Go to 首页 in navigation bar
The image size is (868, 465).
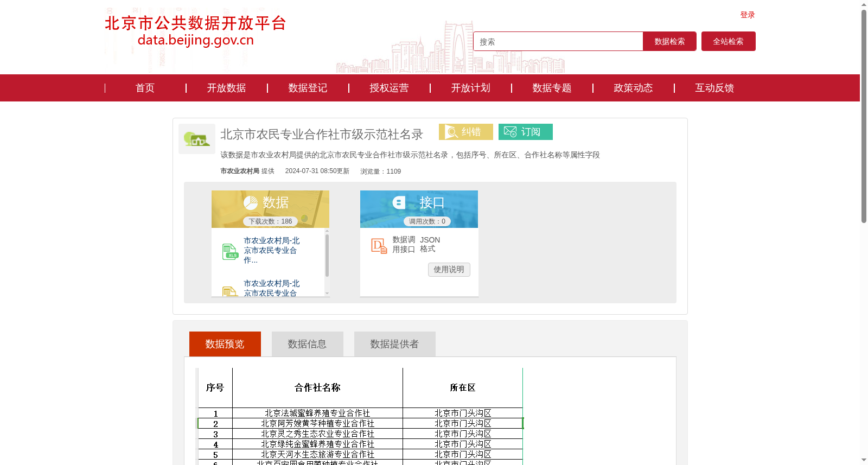coord(145,88)
